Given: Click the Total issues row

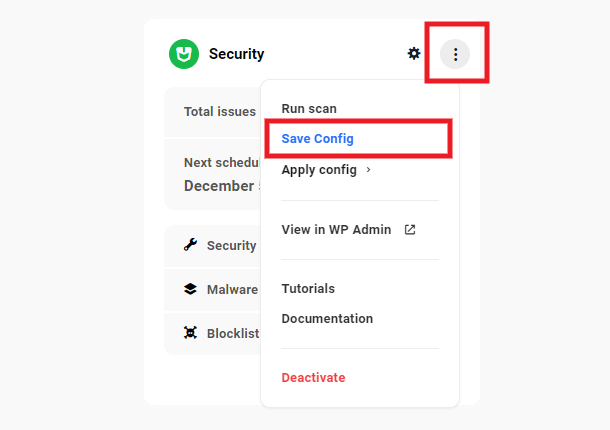Looking at the screenshot, I should [x=220, y=112].
